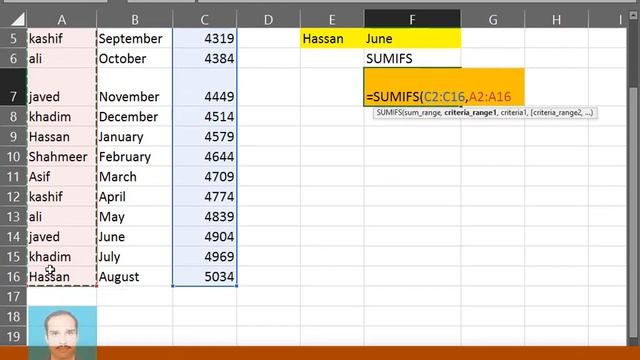Click the value 5034

pyautogui.click(x=204, y=277)
